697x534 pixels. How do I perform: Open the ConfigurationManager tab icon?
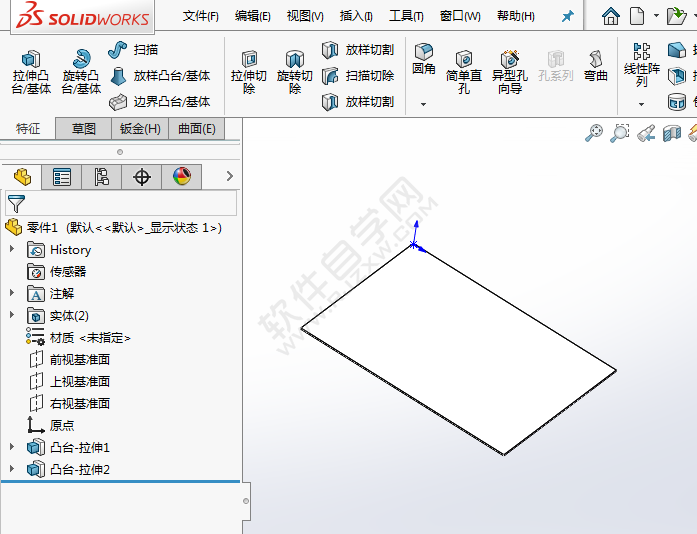click(101, 178)
